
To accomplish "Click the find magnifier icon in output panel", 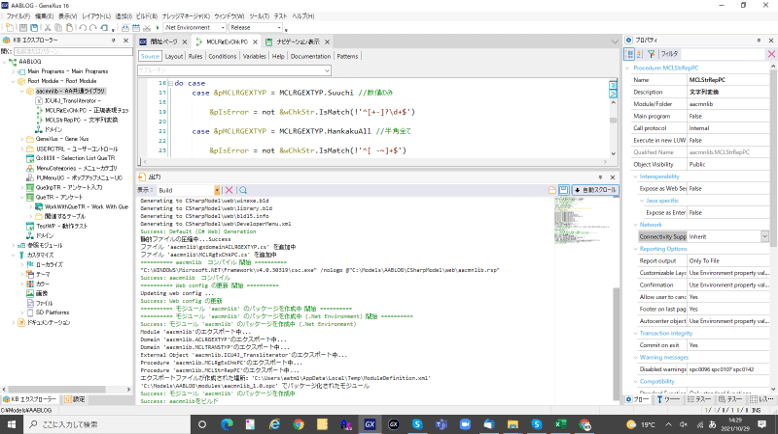I will pos(243,190).
